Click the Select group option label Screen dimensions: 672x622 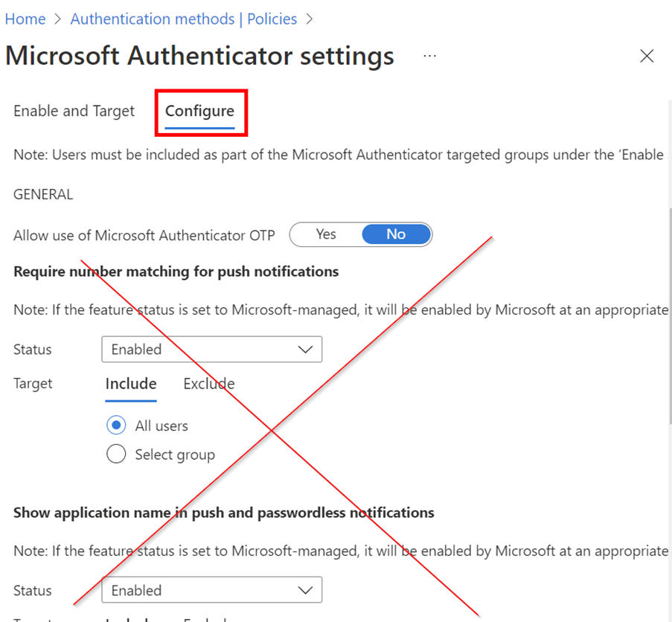coord(175,455)
